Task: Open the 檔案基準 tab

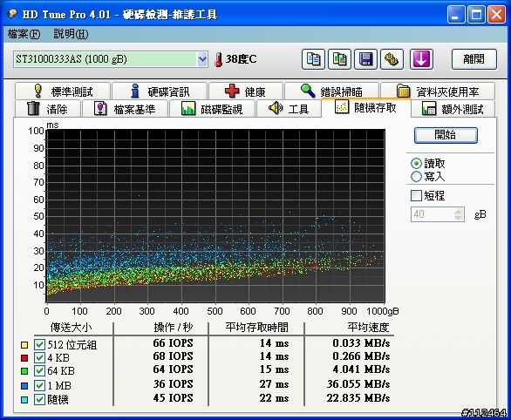Action: (126, 108)
